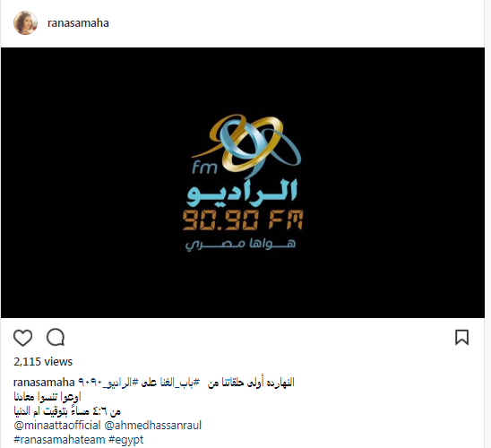The width and height of the screenshot is (491, 448).
Task: Open the #egypt hashtag
Action: pos(125,440)
